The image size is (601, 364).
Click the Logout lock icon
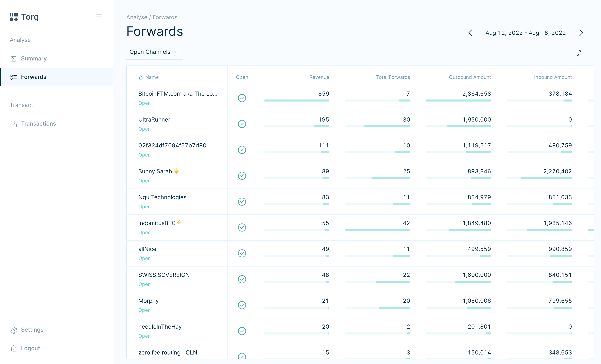[x=14, y=348]
